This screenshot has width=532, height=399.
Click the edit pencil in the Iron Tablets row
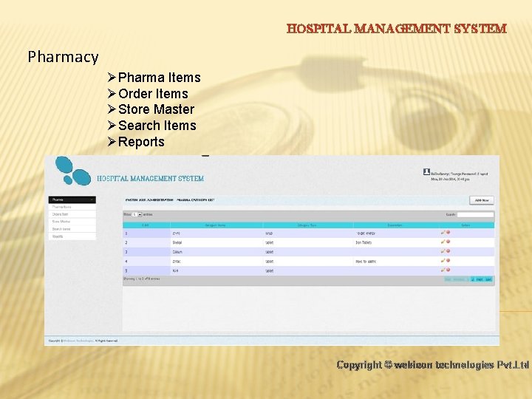[443, 242]
